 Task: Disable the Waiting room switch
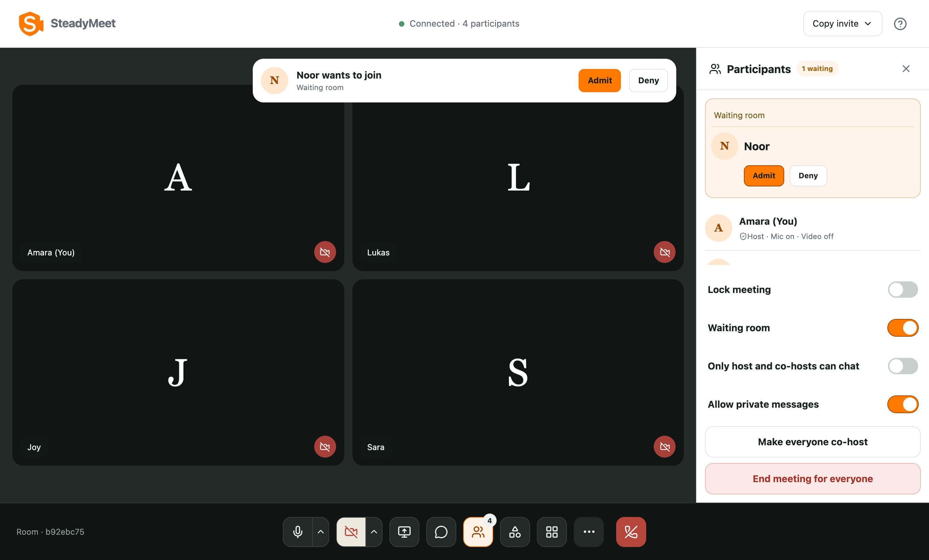(903, 328)
